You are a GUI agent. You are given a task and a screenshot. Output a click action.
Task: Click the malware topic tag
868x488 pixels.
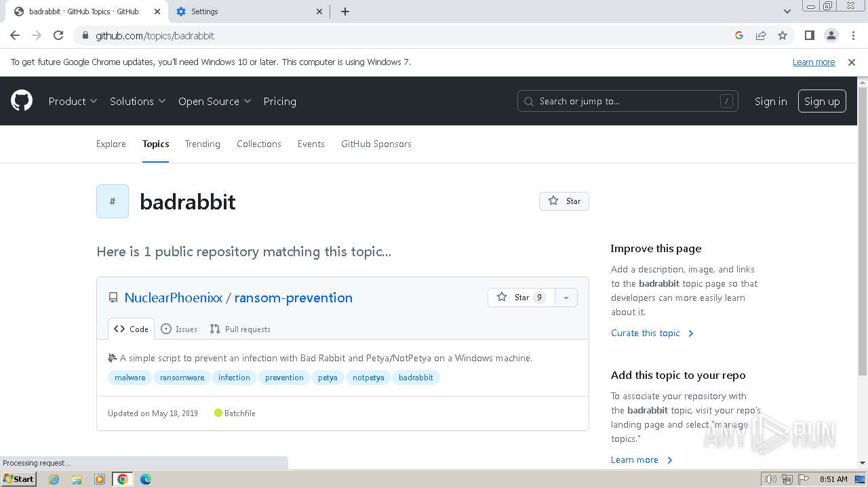click(x=130, y=378)
